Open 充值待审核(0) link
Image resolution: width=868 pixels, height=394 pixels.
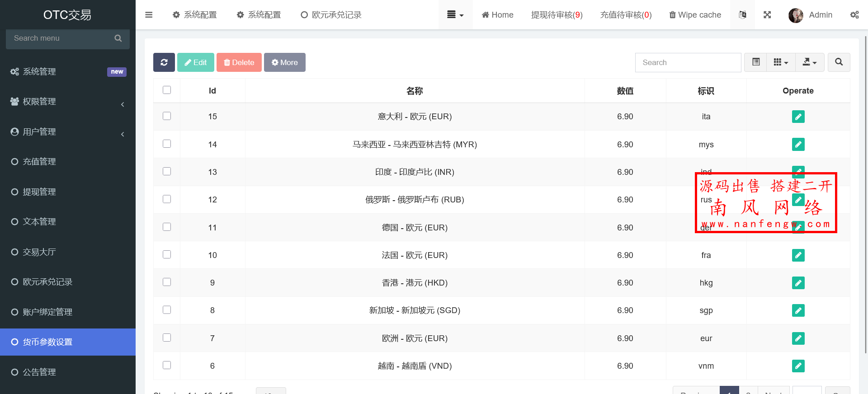point(626,15)
